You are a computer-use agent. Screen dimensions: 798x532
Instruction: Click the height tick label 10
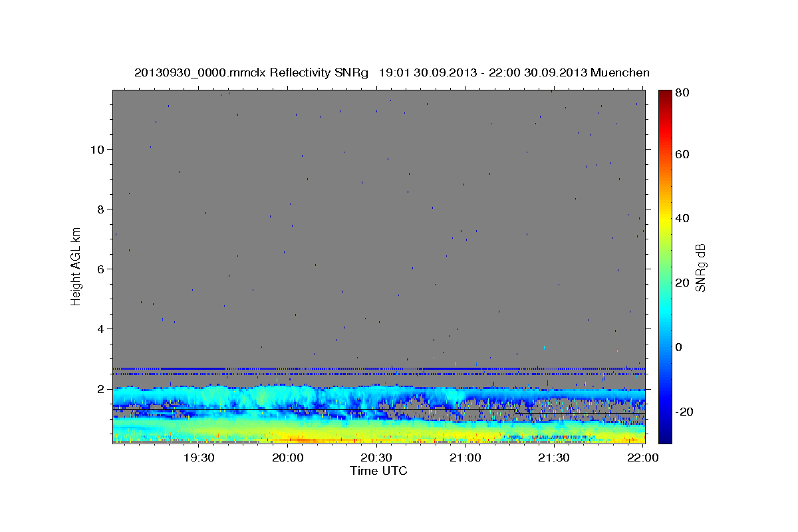97,149
